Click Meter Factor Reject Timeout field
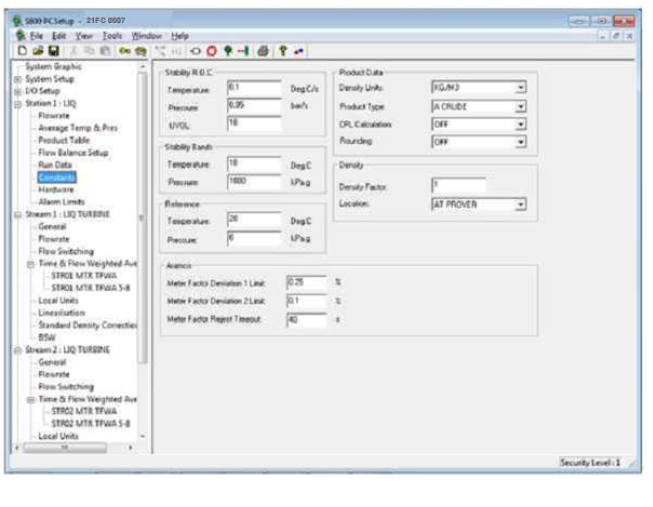Viewport: 653px width, 507px height. pyautogui.click(x=306, y=320)
